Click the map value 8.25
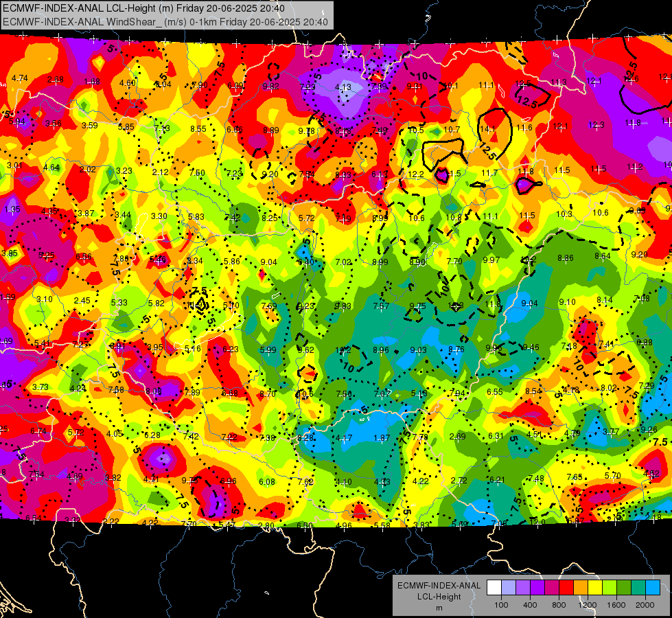The height and width of the screenshot is (618, 672). click(x=270, y=218)
